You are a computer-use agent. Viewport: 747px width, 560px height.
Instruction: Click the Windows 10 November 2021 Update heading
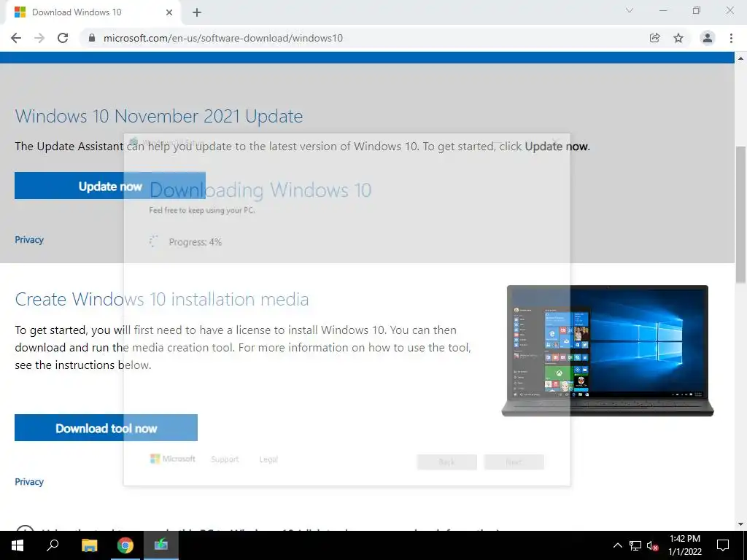pyautogui.click(x=158, y=116)
